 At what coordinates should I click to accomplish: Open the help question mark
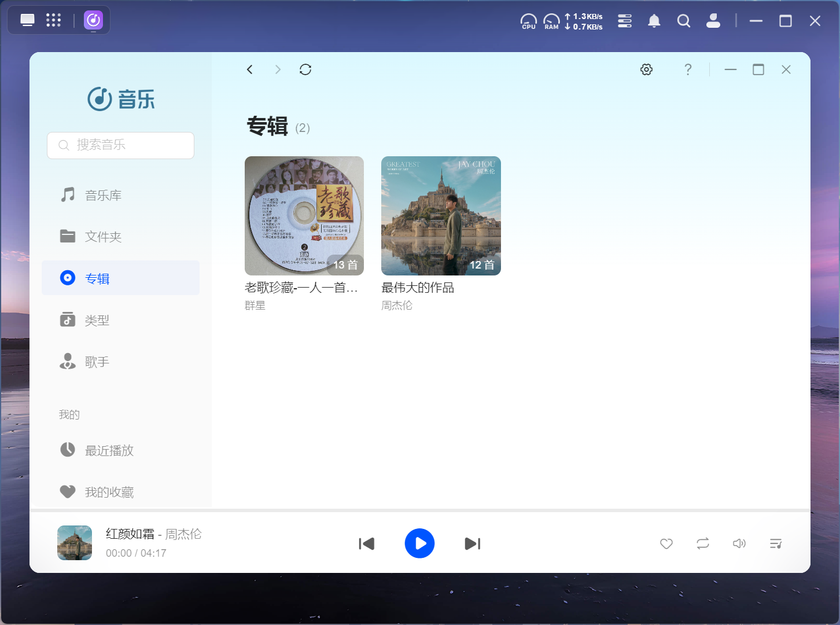[x=688, y=69]
